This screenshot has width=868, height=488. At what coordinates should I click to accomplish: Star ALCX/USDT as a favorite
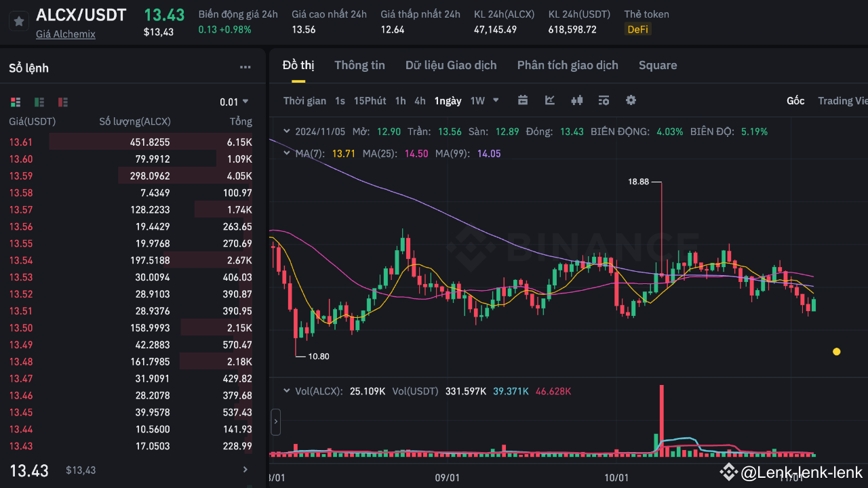18,20
